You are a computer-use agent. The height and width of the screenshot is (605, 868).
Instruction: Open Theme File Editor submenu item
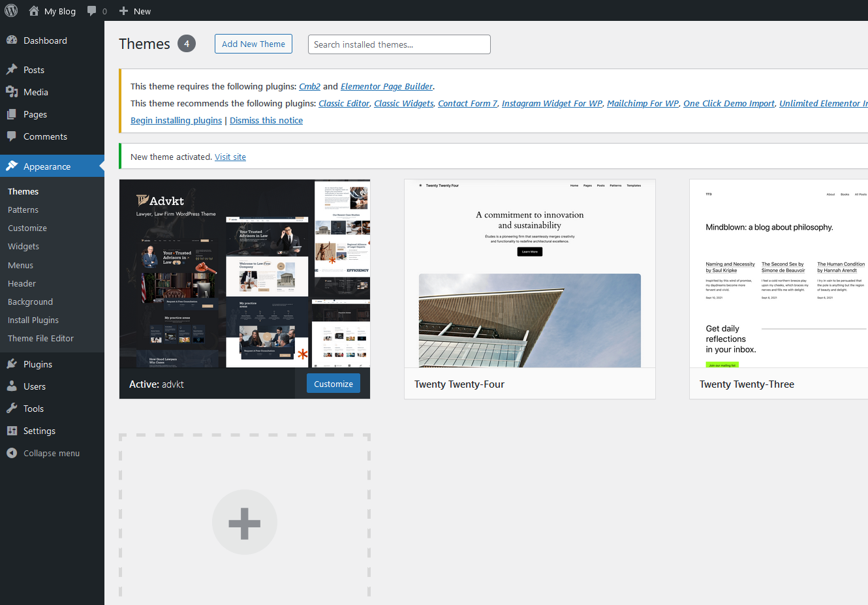pyautogui.click(x=40, y=338)
